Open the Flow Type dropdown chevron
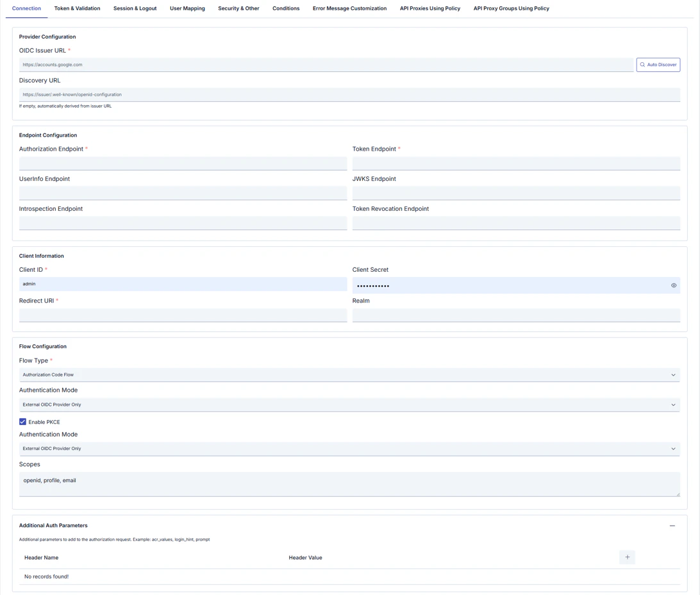Image resolution: width=700 pixels, height=595 pixels. point(673,374)
